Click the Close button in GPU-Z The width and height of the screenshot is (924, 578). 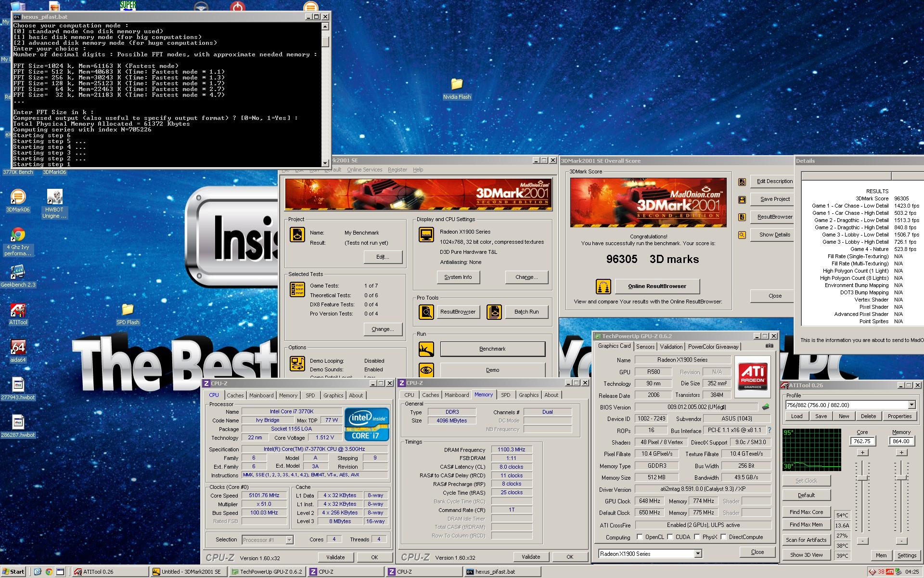point(757,552)
